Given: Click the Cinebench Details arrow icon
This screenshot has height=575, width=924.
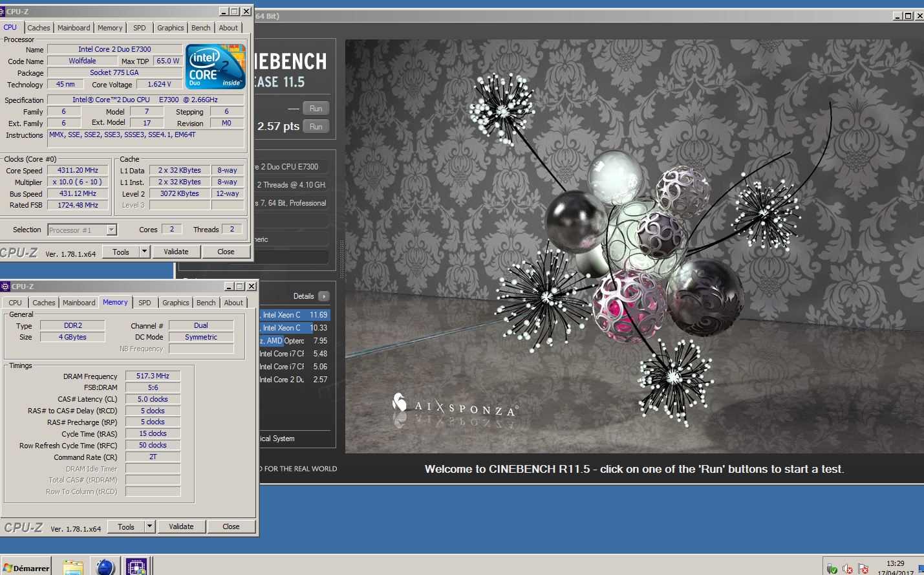Looking at the screenshot, I should click(x=324, y=296).
